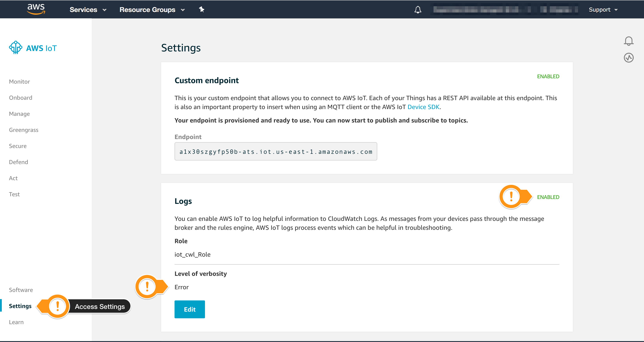Click the Custom endpoint ENABLED status
The image size is (644, 342).
[548, 76]
